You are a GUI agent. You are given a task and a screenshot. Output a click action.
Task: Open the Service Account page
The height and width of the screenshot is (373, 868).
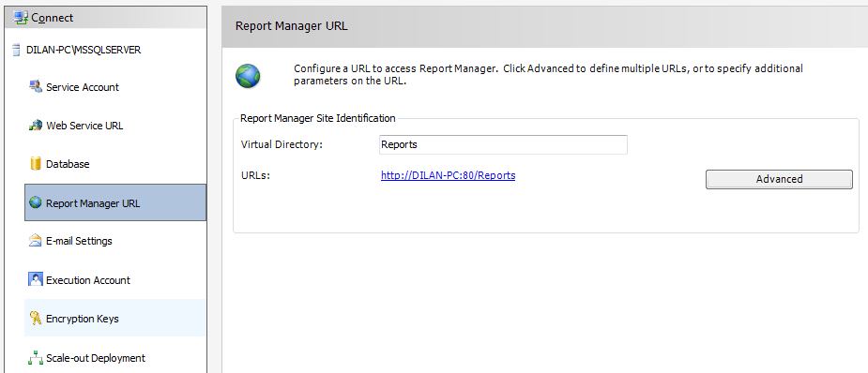pos(83,87)
